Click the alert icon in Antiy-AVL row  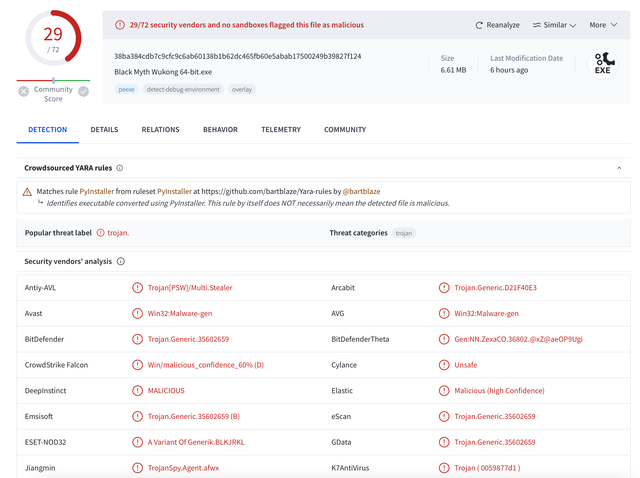[x=138, y=288]
